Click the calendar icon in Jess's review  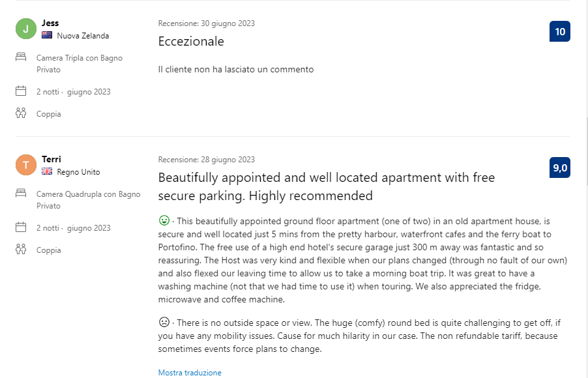click(21, 91)
